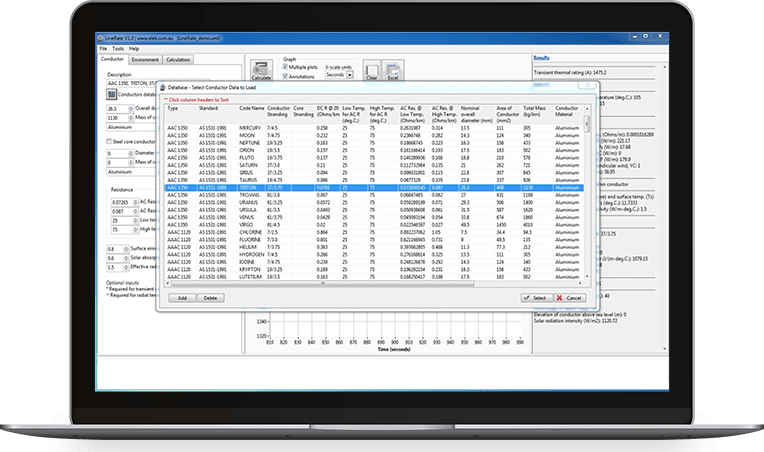The image size is (764, 452).
Task: Click the Calculate toolbar icon
Action: 261,71
